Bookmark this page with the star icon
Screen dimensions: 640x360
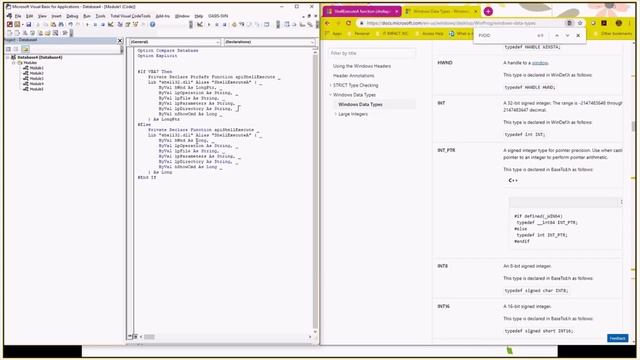click(580, 23)
